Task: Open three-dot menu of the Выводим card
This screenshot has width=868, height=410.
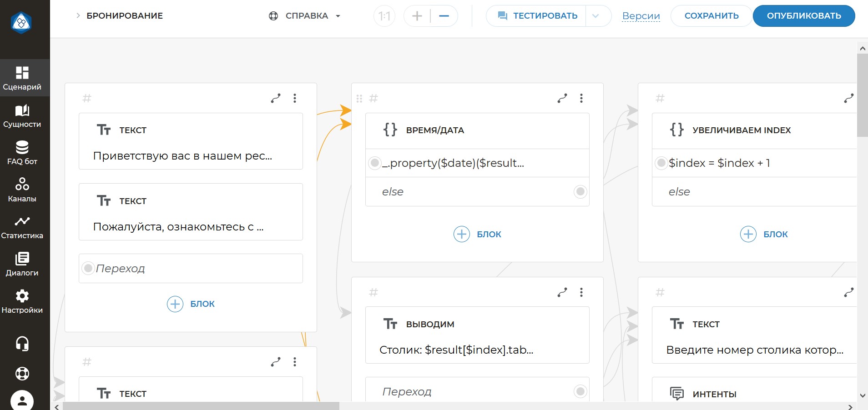Action: point(581,292)
